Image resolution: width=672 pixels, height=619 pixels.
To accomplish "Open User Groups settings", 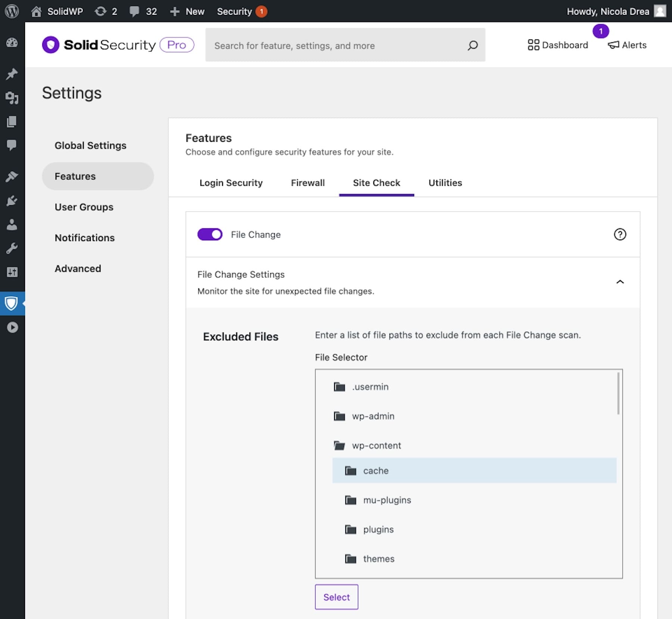I will 84,207.
